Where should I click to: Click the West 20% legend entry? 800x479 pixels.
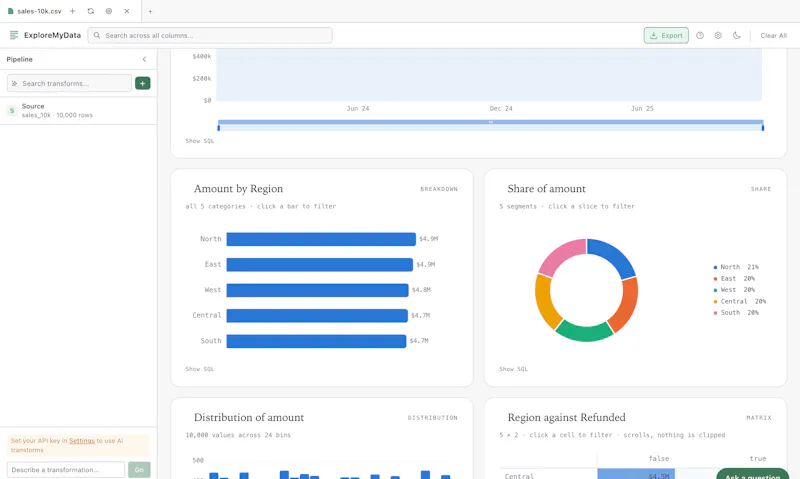tap(734, 290)
